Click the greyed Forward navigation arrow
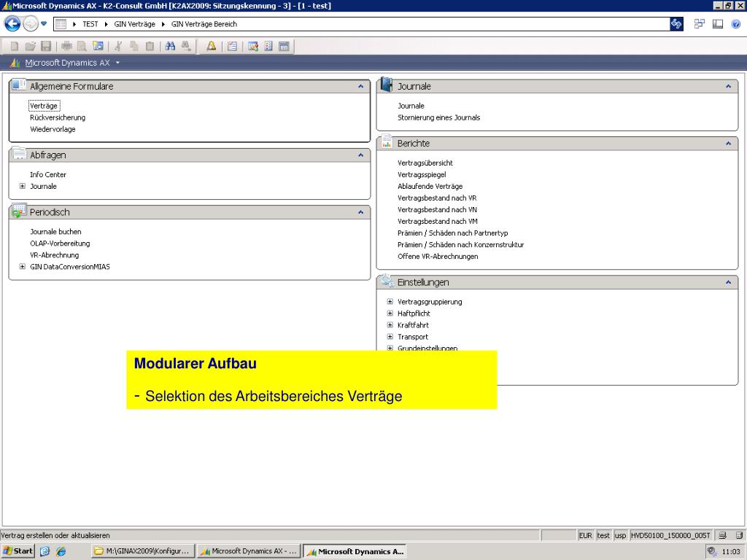Viewport: 747px width, 560px height. [x=31, y=23]
